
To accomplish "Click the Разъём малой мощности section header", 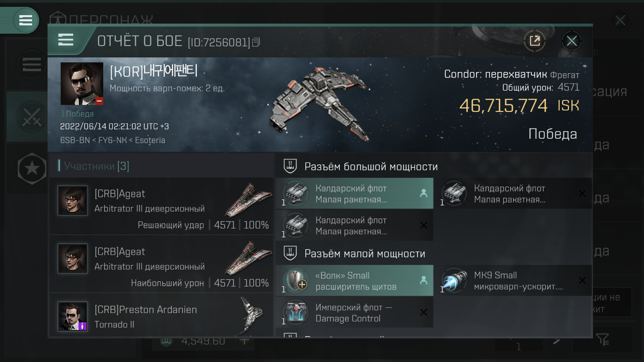I will (x=365, y=254).
